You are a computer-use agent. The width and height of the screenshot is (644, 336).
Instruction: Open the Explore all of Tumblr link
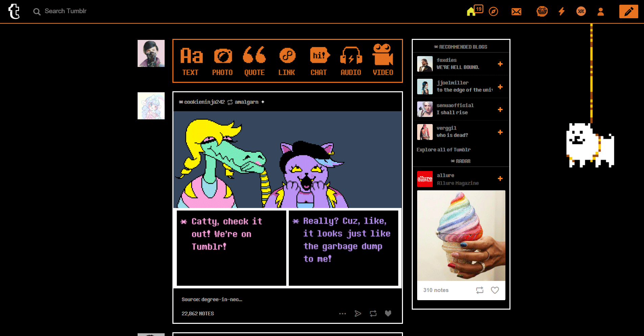point(443,149)
